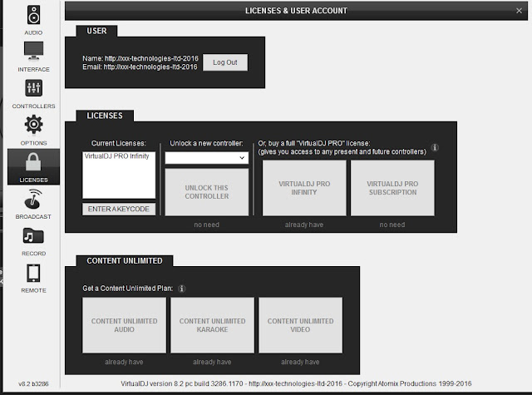The height and width of the screenshot is (395, 532).
Task: Close the Licenses & User Account window
Action: click(519, 11)
